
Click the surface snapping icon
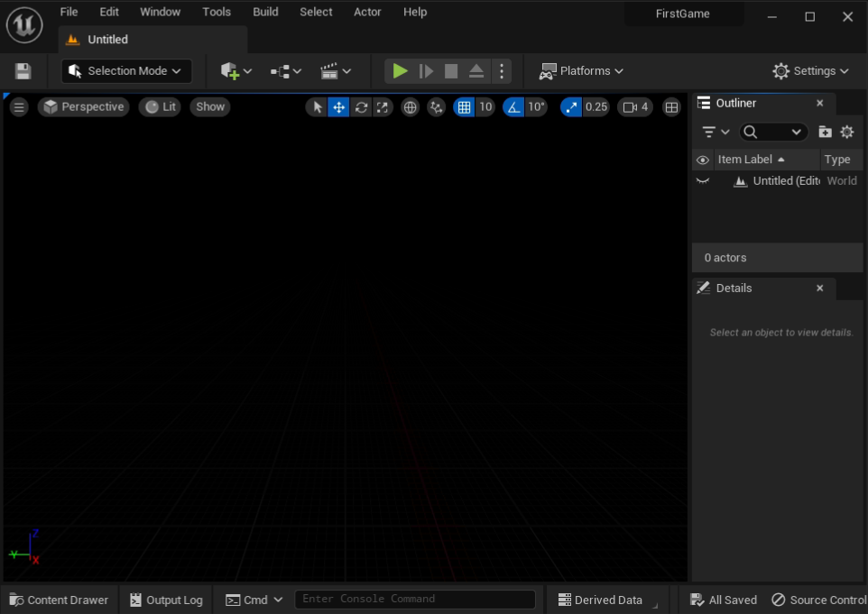437,107
